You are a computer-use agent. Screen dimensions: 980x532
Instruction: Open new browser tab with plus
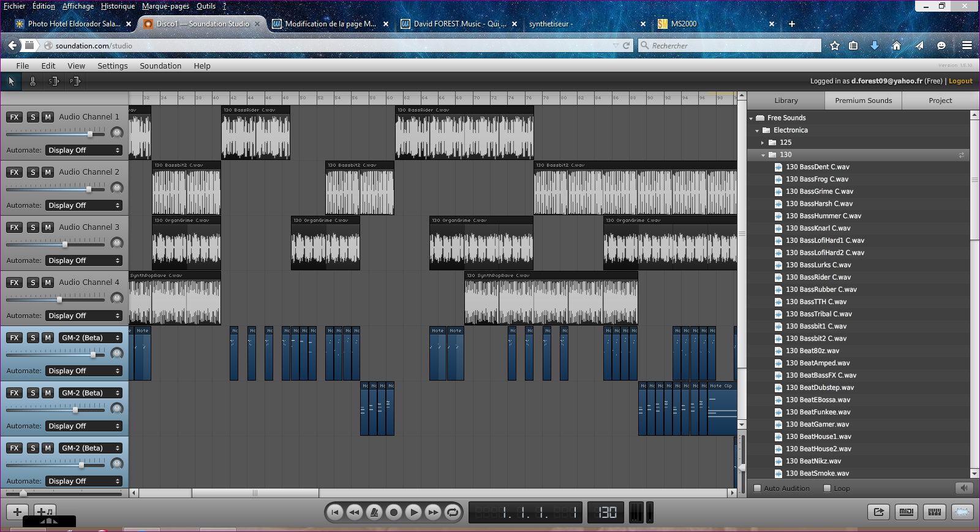point(792,24)
